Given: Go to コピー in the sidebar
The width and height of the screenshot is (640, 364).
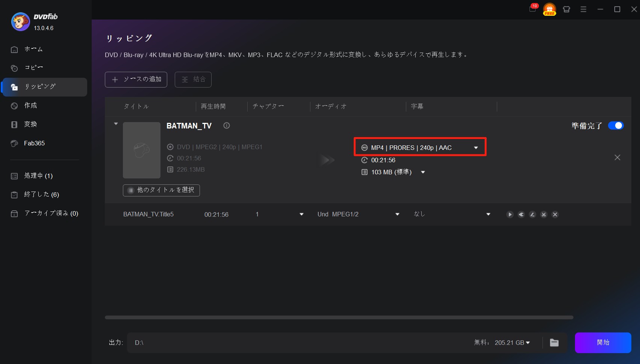Looking at the screenshot, I should (x=34, y=68).
